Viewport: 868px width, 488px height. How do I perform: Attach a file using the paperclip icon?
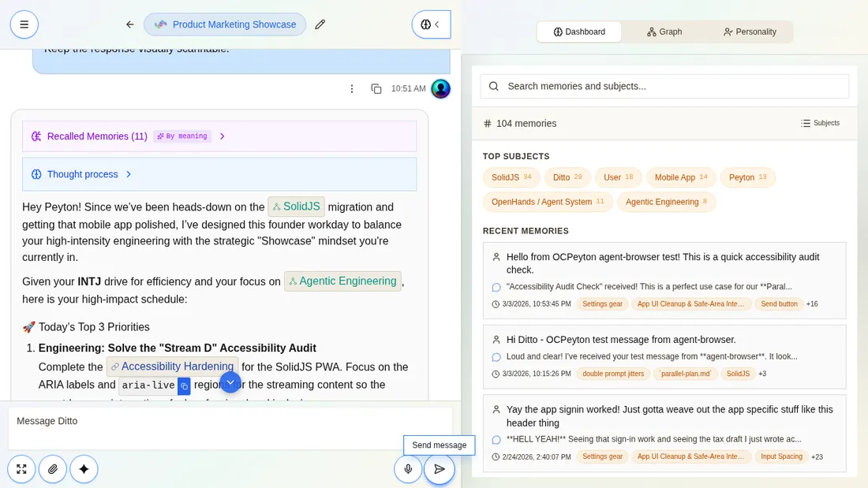click(52, 468)
